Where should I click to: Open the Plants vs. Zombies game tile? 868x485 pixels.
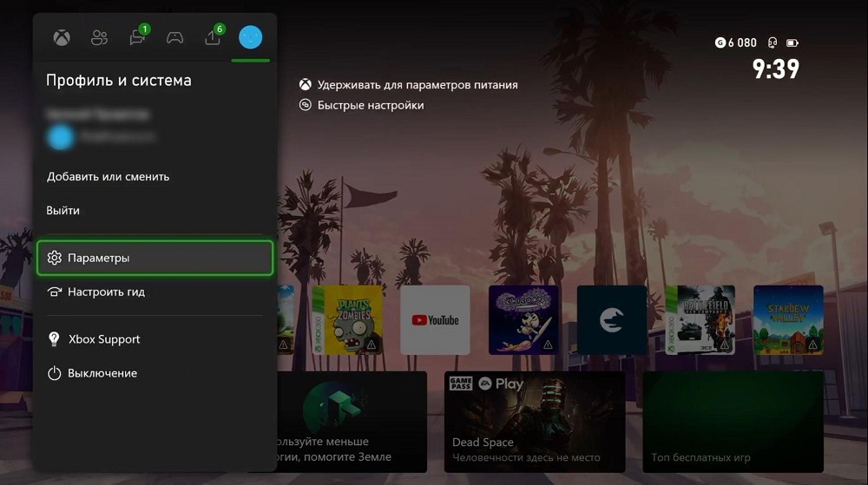pos(346,320)
